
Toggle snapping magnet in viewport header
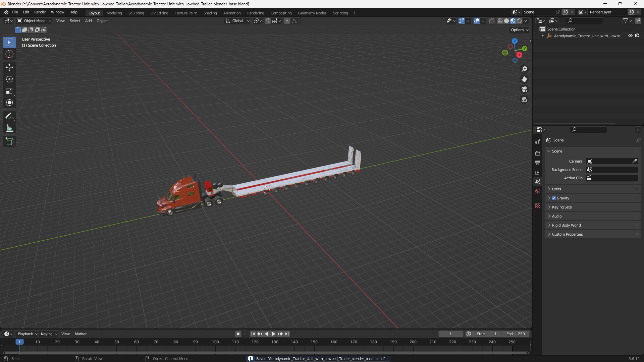[268, 21]
